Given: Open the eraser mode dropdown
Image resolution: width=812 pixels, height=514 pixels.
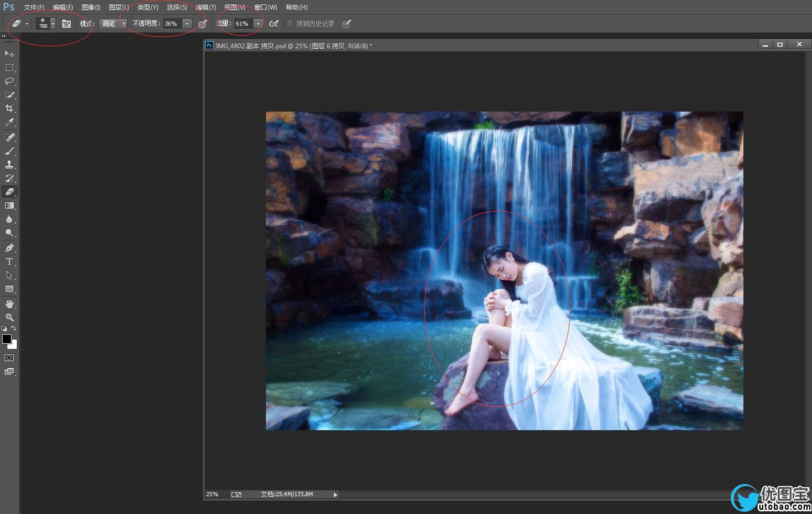Looking at the screenshot, I should [113, 24].
